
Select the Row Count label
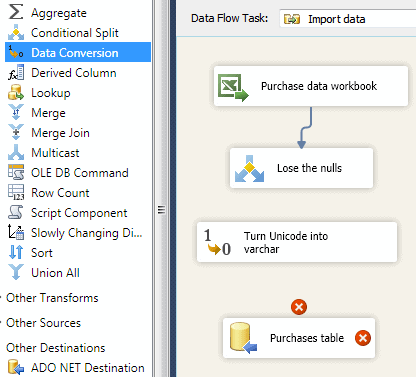click(x=60, y=193)
